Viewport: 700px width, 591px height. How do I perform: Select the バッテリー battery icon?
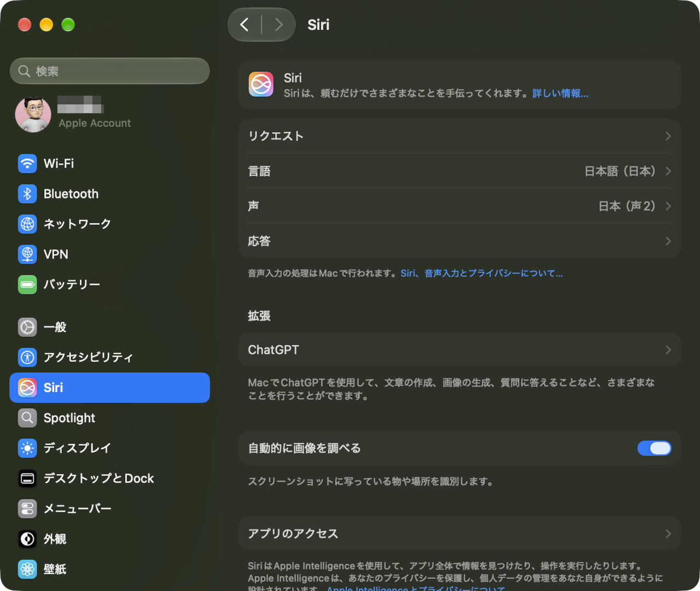pyautogui.click(x=27, y=284)
